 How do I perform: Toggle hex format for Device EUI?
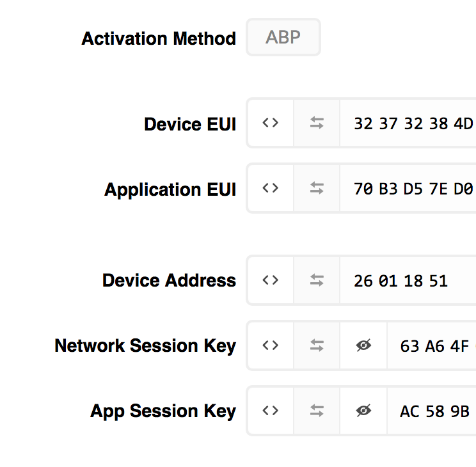[x=271, y=123]
